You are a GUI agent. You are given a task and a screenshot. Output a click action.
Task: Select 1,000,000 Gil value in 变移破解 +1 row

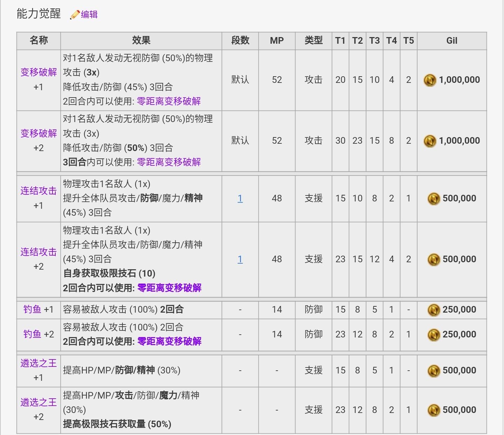pos(460,80)
